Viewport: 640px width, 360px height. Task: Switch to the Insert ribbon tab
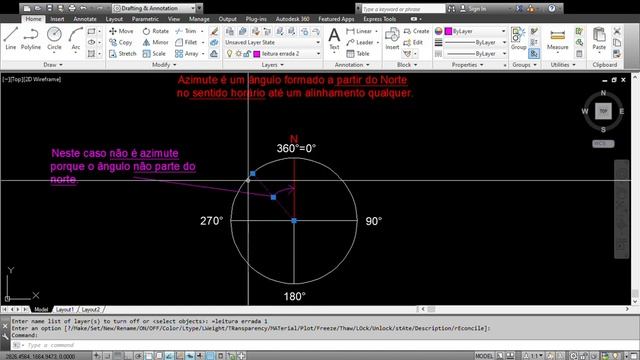tap(57, 19)
